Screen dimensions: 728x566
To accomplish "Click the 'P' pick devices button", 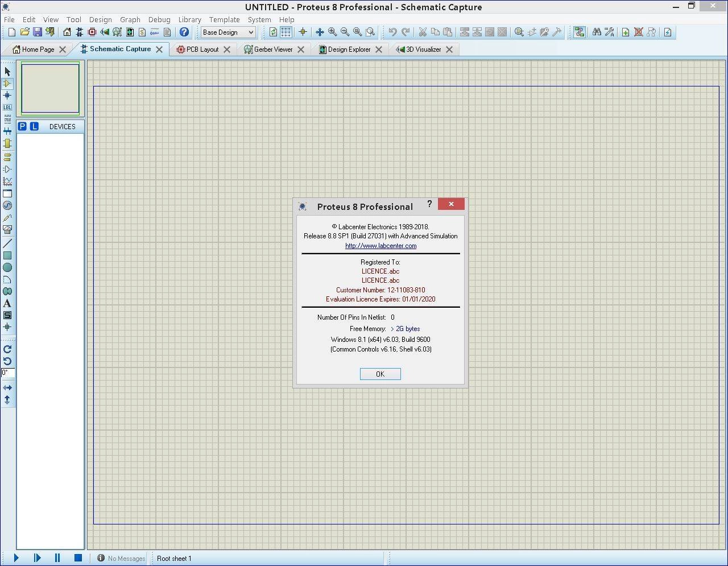I will click(x=22, y=126).
